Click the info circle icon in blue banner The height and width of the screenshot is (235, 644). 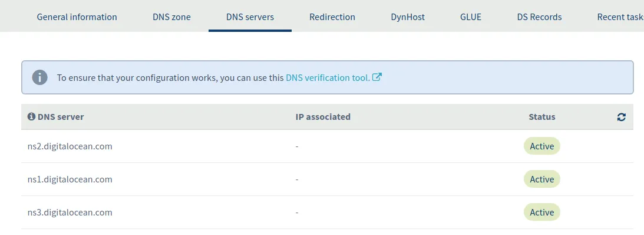click(40, 77)
